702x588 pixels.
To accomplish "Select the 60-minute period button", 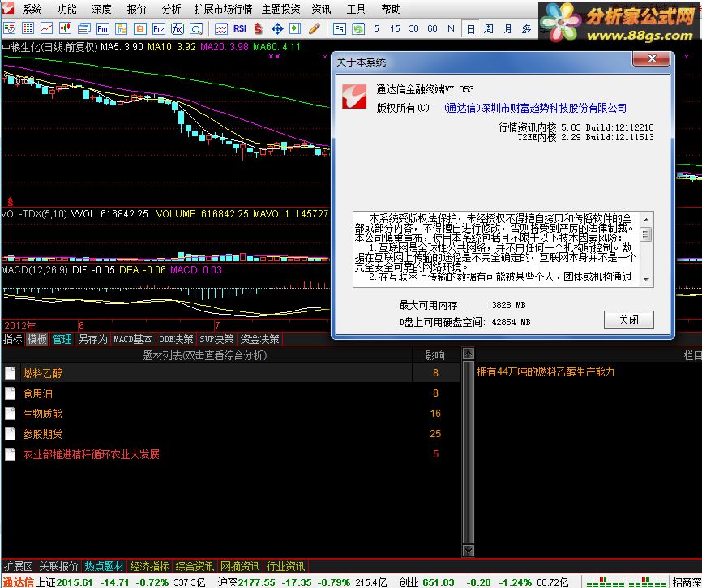I will click(432, 28).
